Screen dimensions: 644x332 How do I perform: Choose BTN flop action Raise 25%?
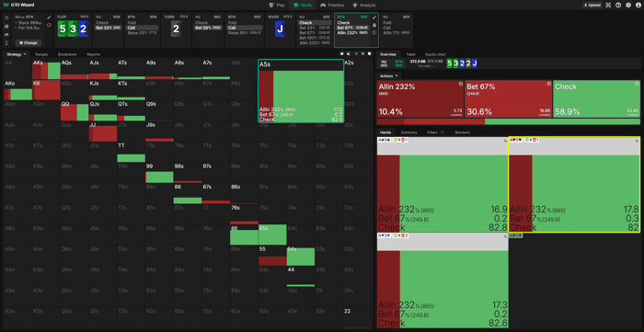(x=142, y=33)
